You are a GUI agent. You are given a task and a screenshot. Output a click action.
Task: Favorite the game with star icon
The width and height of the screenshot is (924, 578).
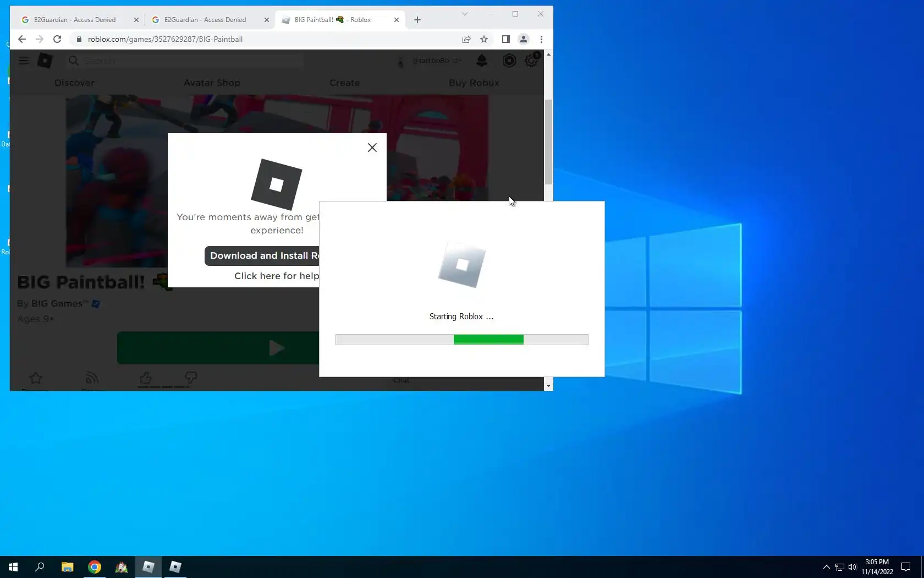[36, 378]
